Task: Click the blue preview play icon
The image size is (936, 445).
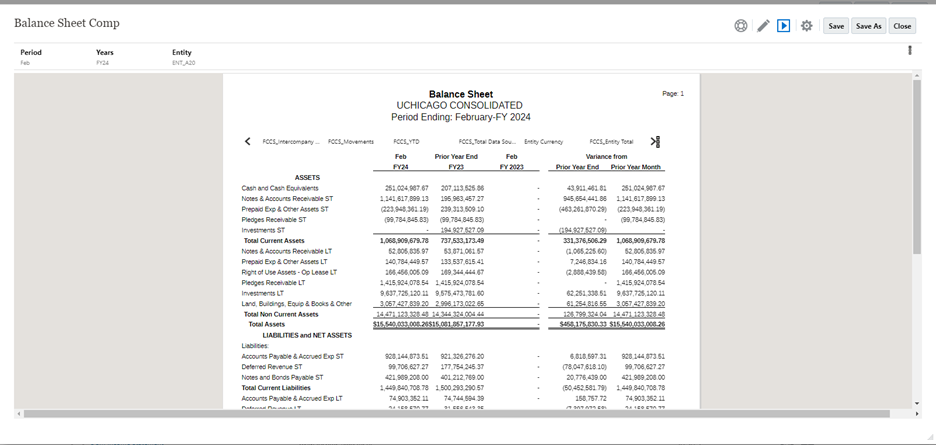Action: [x=784, y=26]
